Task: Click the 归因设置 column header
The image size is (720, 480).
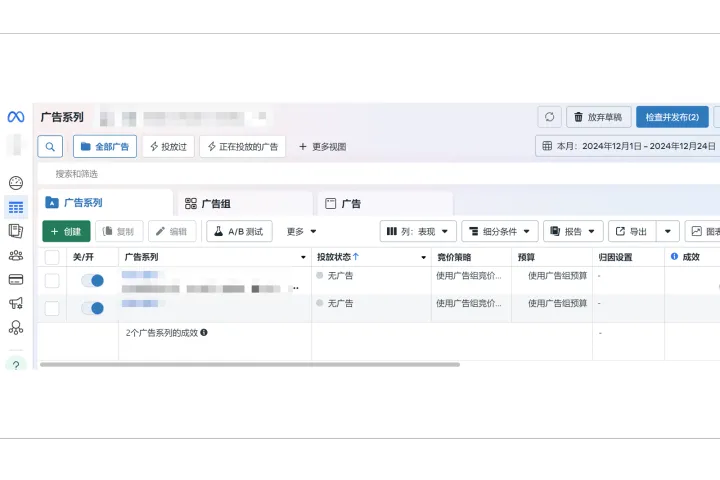Action: [615, 257]
